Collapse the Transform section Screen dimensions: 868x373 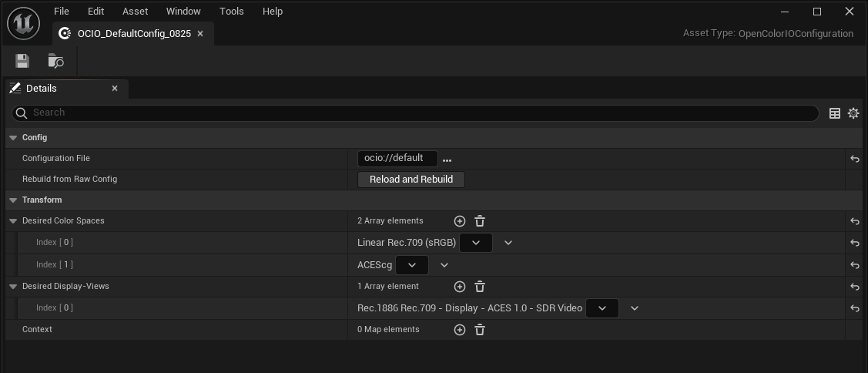pyautogui.click(x=13, y=200)
